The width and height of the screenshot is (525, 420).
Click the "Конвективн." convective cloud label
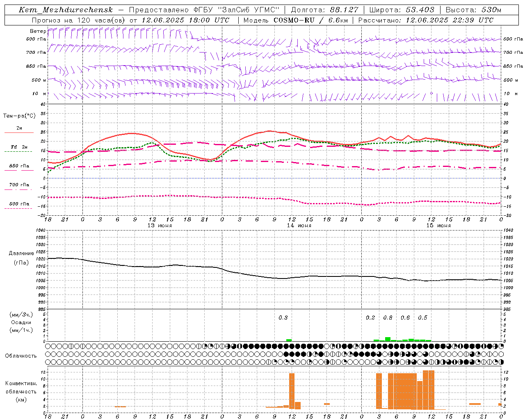pos(21,383)
